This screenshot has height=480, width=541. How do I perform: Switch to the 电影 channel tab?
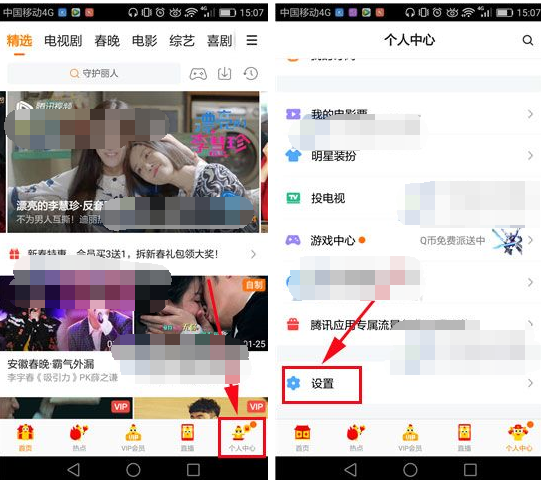(x=145, y=41)
